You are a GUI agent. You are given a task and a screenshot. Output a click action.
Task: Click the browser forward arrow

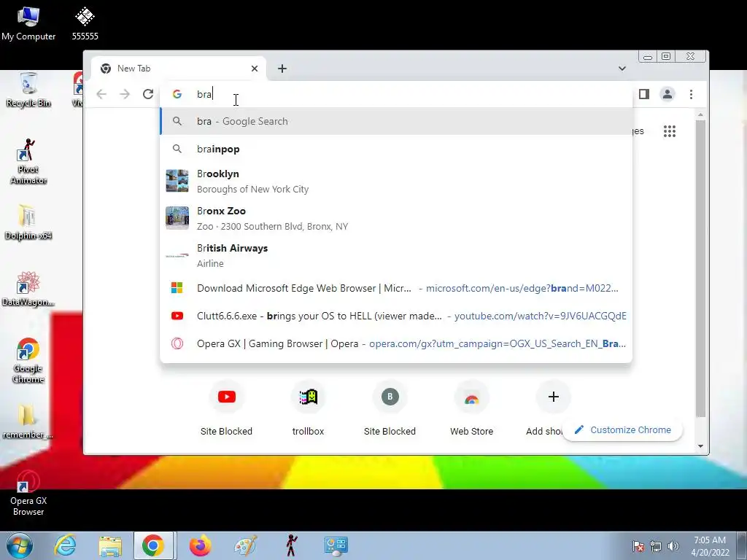124,94
